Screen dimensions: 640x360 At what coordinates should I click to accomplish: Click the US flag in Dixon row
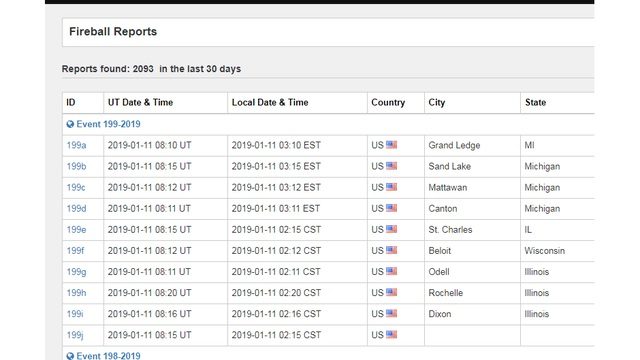pos(391,313)
